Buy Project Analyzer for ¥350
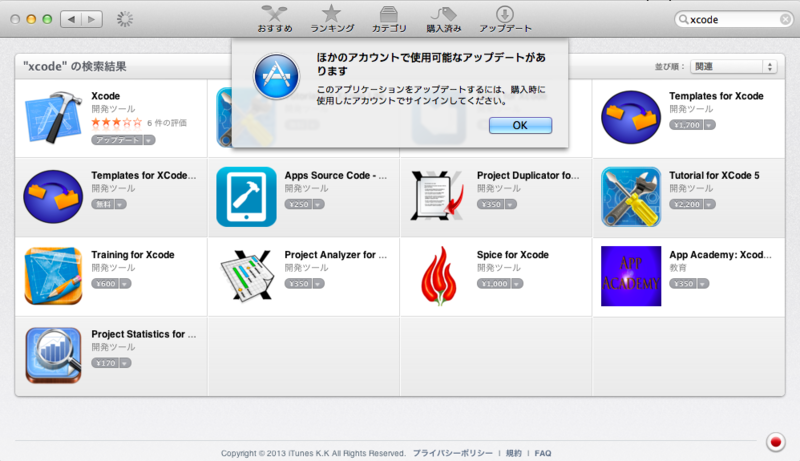This screenshot has height=461, width=800. pos(298,284)
